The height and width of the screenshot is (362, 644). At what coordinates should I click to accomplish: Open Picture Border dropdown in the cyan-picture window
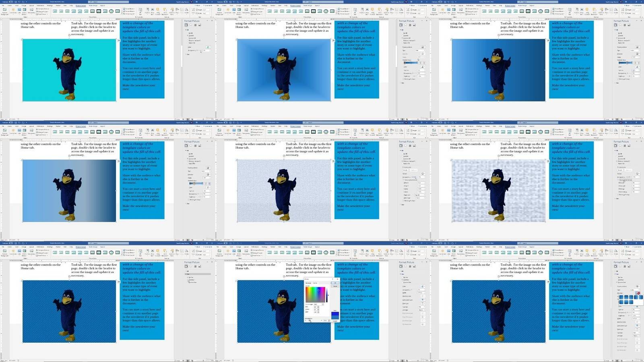coord(129,9)
